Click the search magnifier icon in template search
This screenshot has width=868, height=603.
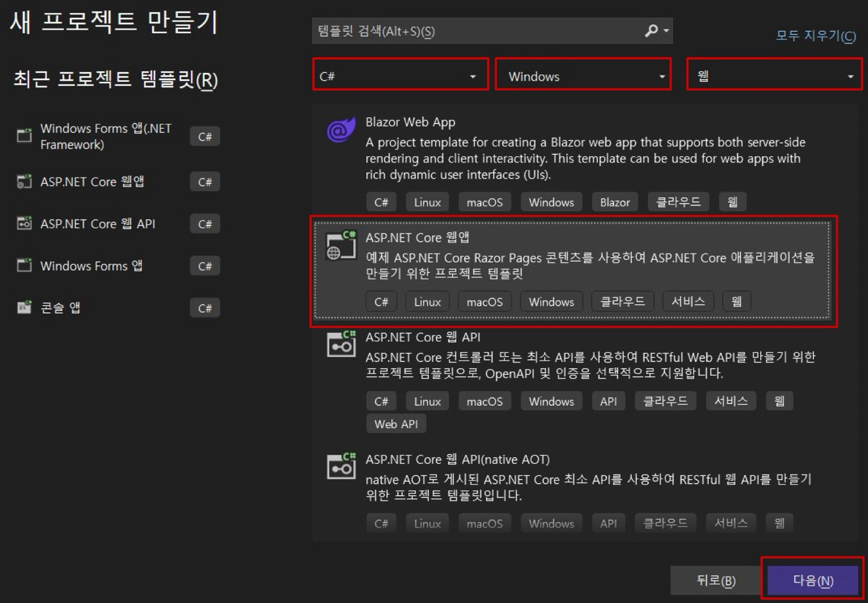651,31
